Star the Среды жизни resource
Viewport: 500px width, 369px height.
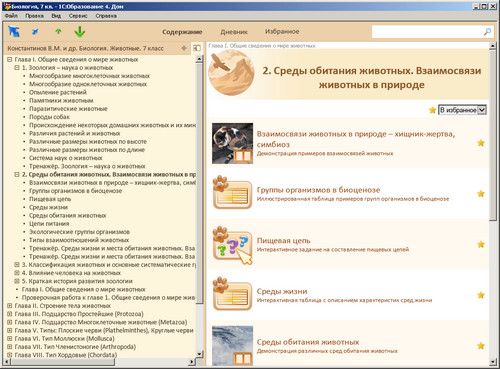481,295
